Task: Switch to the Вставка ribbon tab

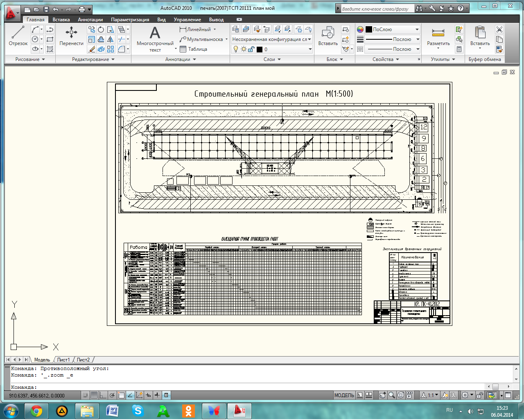Action: pos(61,20)
